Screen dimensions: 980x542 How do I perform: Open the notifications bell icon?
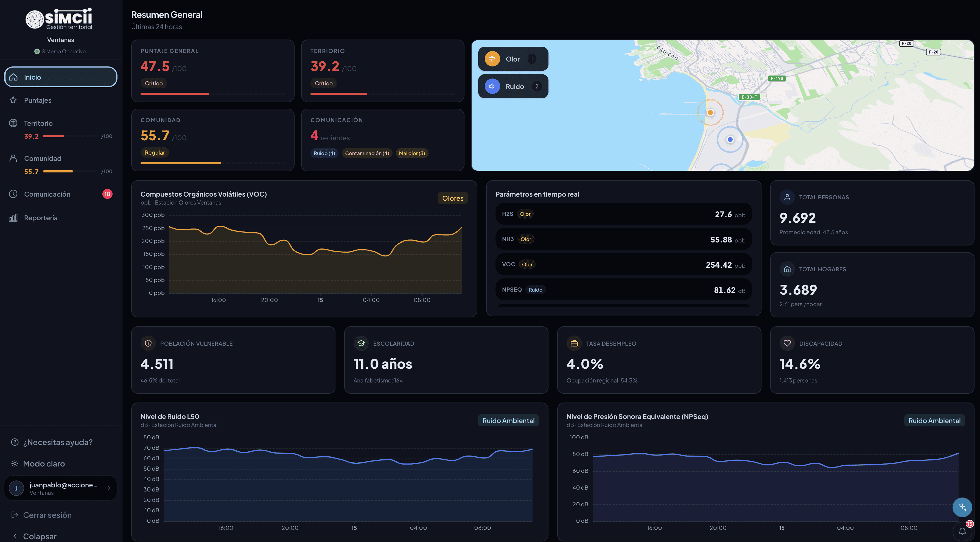coord(962,531)
